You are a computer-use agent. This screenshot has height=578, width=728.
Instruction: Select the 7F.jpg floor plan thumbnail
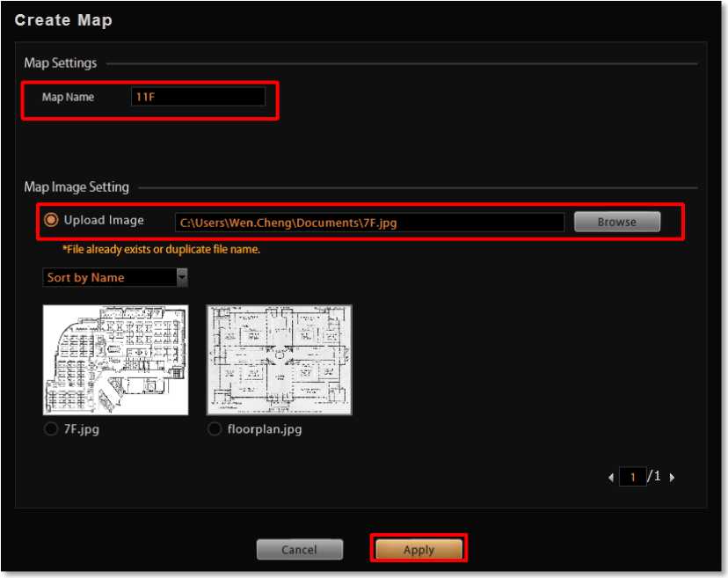pyautogui.click(x=116, y=360)
